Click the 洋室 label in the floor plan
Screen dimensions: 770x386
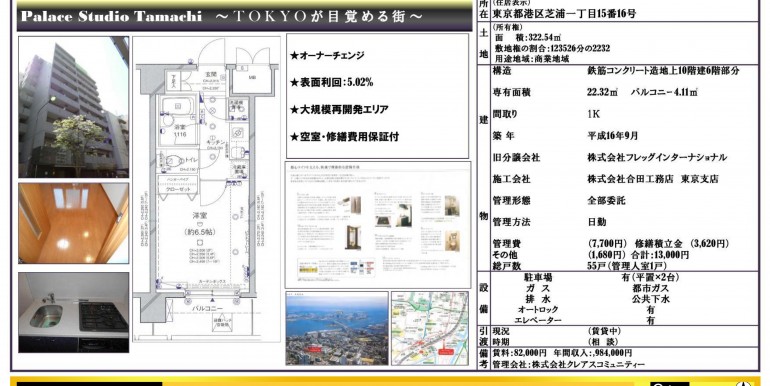(199, 216)
